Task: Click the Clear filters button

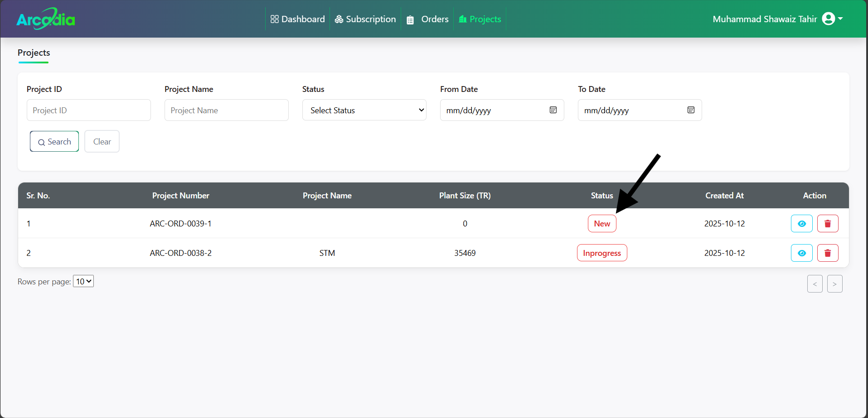Action: pos(102,142)
